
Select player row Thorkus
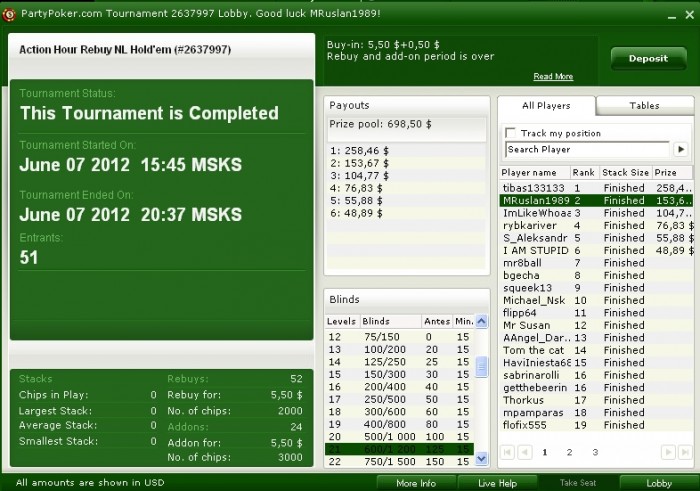tap(596, 400)
